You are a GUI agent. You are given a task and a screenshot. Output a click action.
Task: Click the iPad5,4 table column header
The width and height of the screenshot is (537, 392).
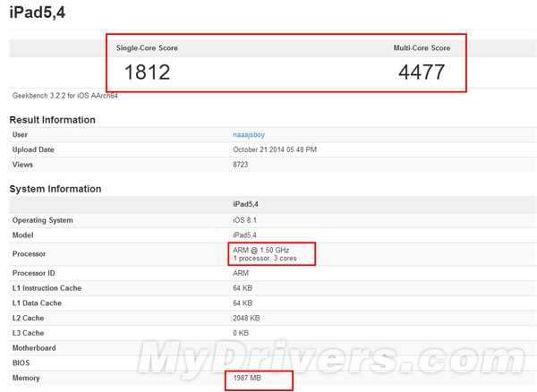tap(245, 204)
